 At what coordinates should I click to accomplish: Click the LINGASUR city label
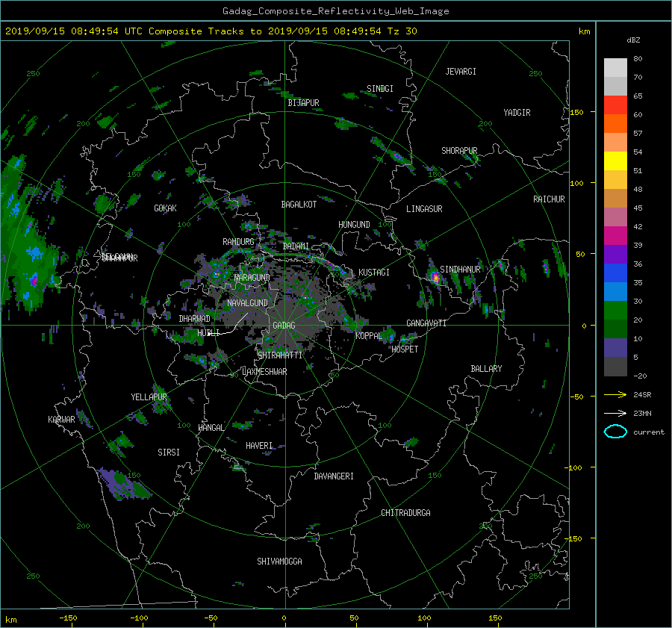coord(424,209)
